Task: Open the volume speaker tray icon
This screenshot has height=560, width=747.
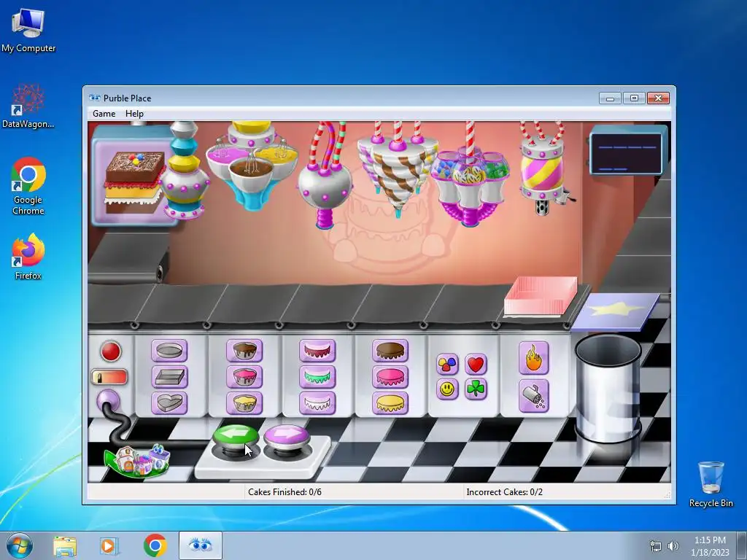Action: point(673,546)
